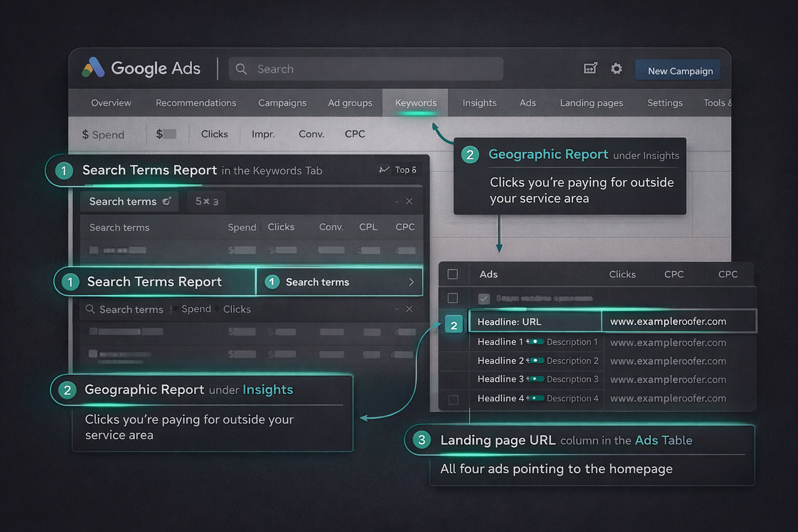Open the URL in the Headline 2 row
This screenshot has height=532, width=798.
point(668,361)
